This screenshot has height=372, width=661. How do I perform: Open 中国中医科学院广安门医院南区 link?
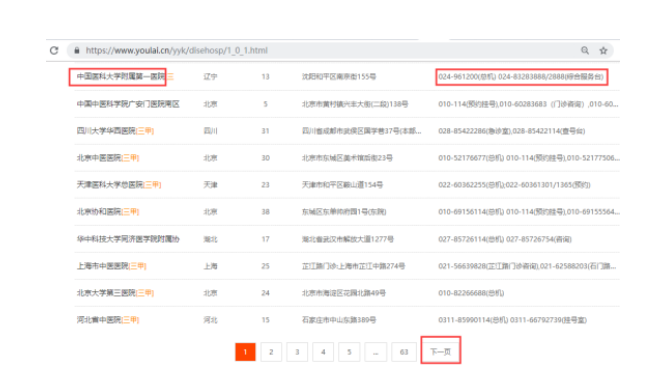click(128, 104)
